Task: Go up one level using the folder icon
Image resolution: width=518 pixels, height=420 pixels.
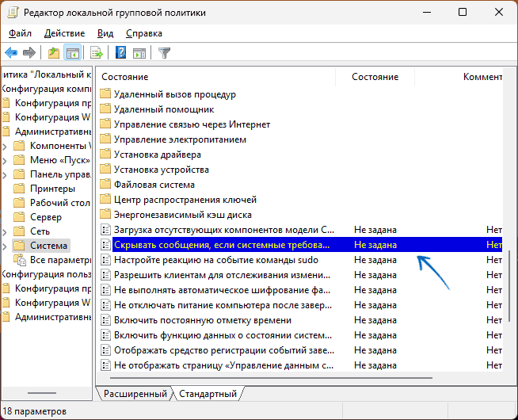Action: coord(53,53)
